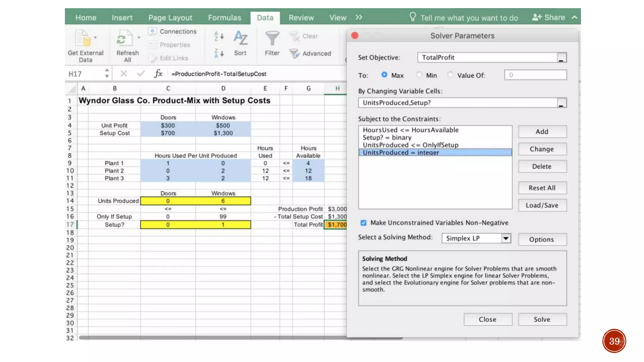Close Solver Parameters with red dot

tap(355, 36)
